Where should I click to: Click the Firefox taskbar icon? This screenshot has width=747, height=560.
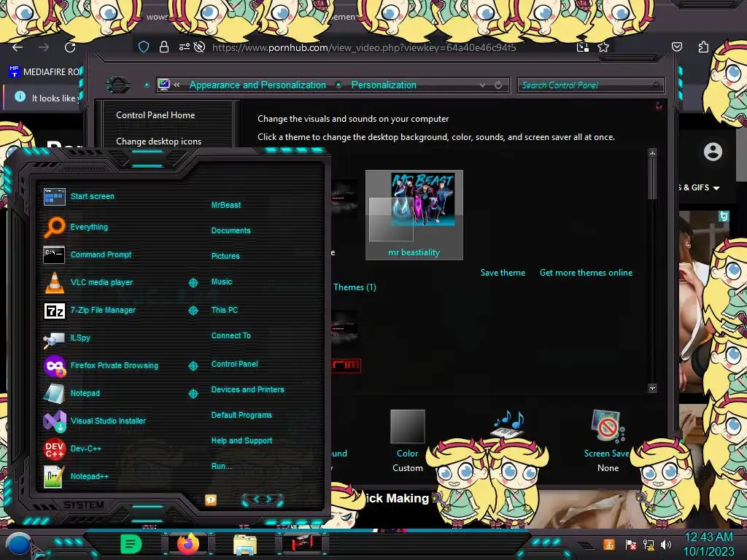click(188, 544)
